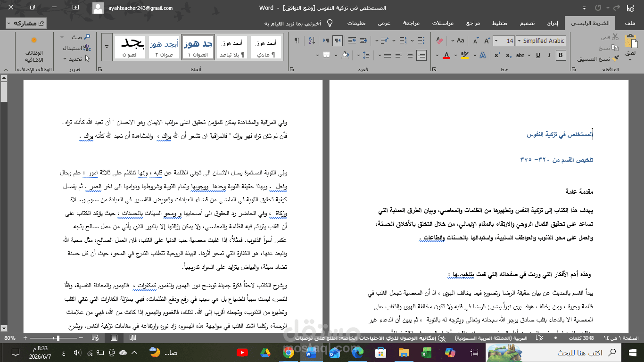Expand the styles gallery More arrow
644x362 pixels.
click(x=107, y=47)
